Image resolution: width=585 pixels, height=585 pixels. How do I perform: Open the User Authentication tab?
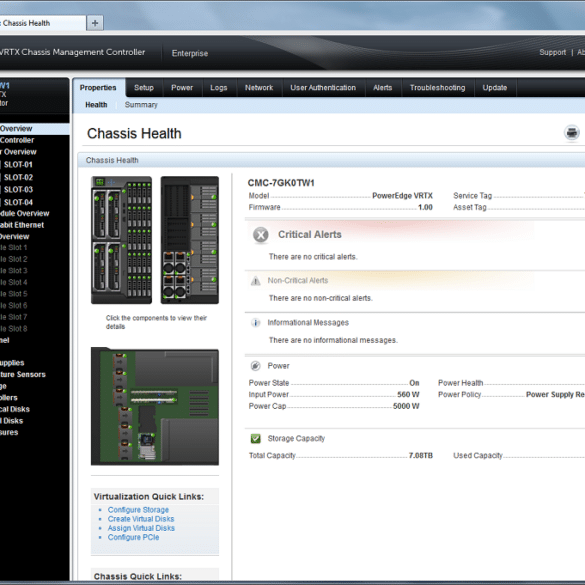coord(323,88)
